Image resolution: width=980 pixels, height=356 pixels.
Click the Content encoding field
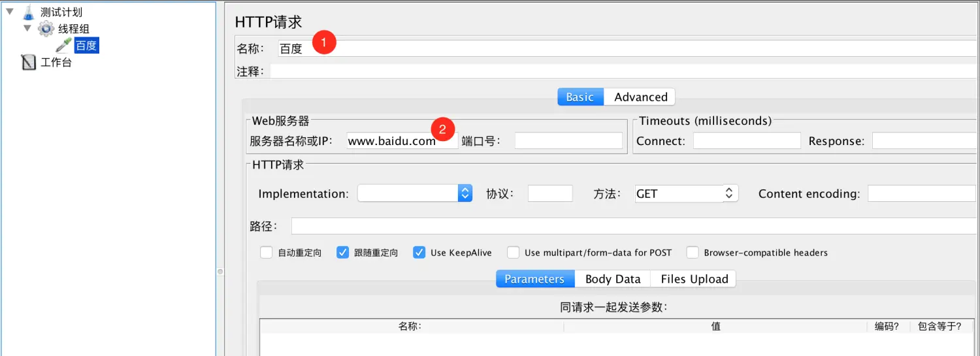point(922,193)
